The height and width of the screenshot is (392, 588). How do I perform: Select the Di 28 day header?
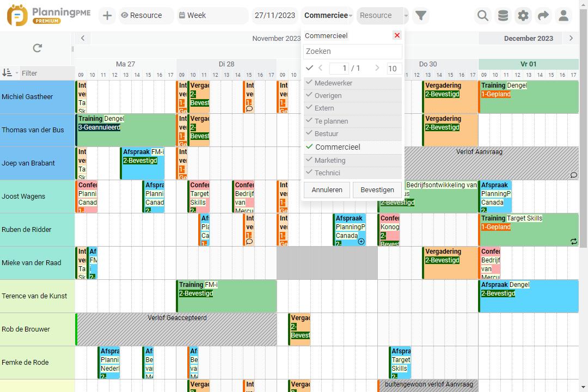coord(226,64)
